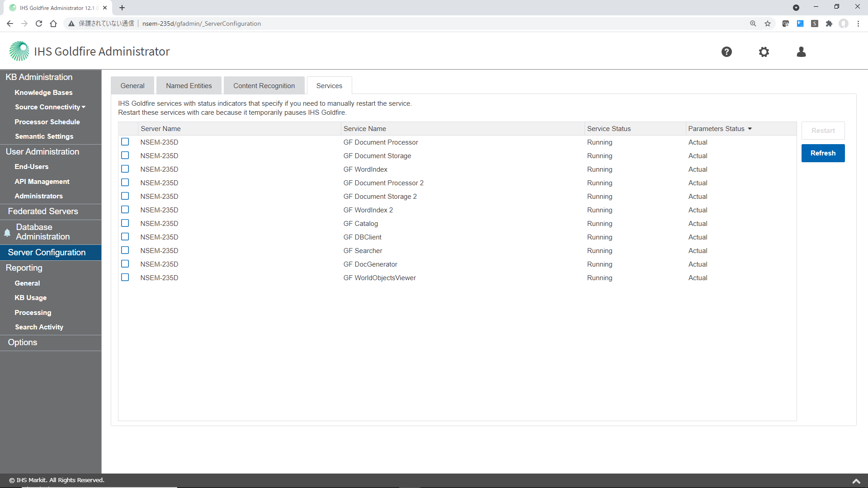Check the GF DBClient row checkbox
The height and width of the screenshot is (488, 868).
125,237
